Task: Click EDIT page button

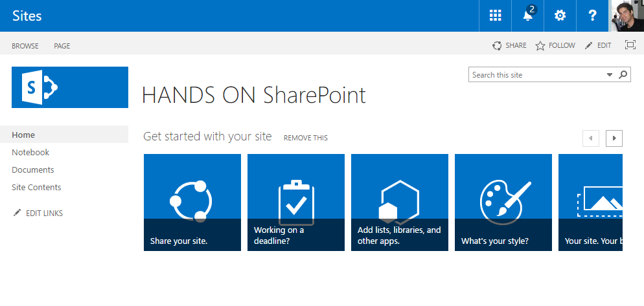Action: coord(598,46)
